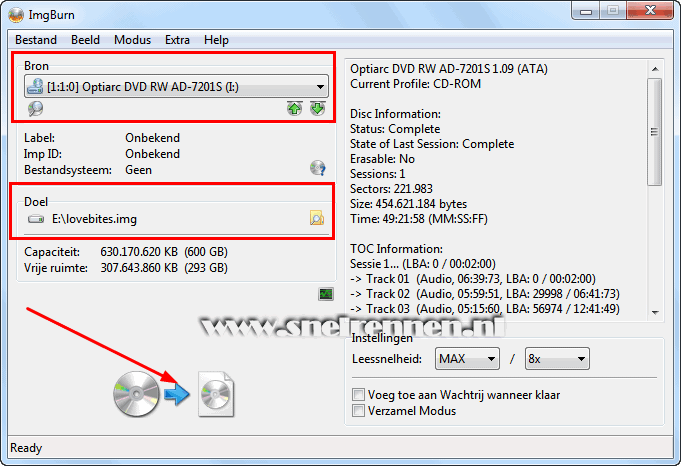
Task: Click the hard drive icon beside E:\lovebites.img
Action: click(x=36, y=219)
